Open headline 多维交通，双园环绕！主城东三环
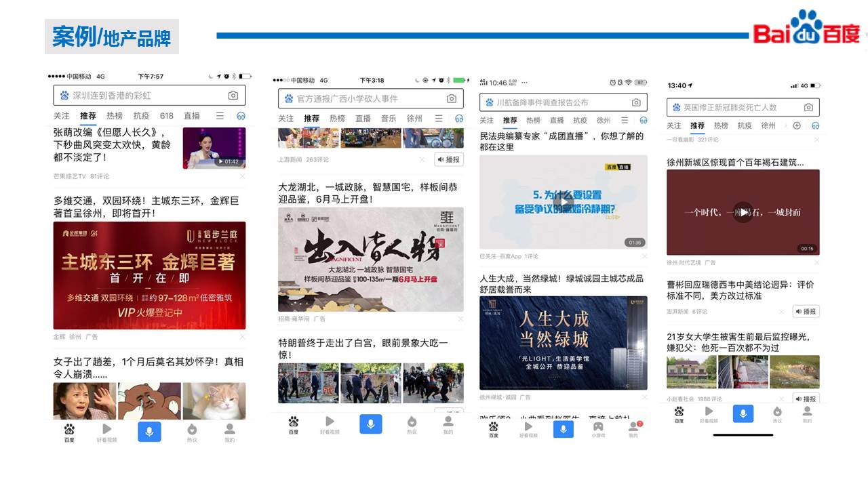The image size is (868, 488). (146, 207)
